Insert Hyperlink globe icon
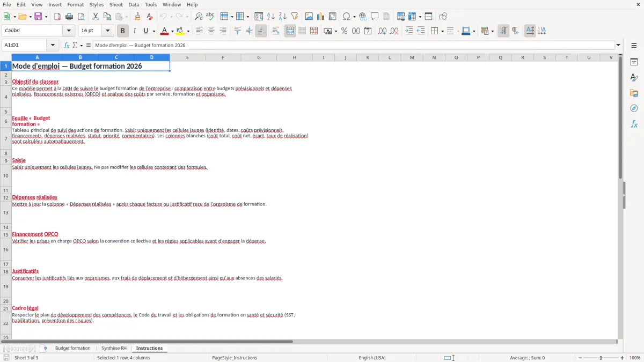644x362 pixels. [x=363, y=17]
